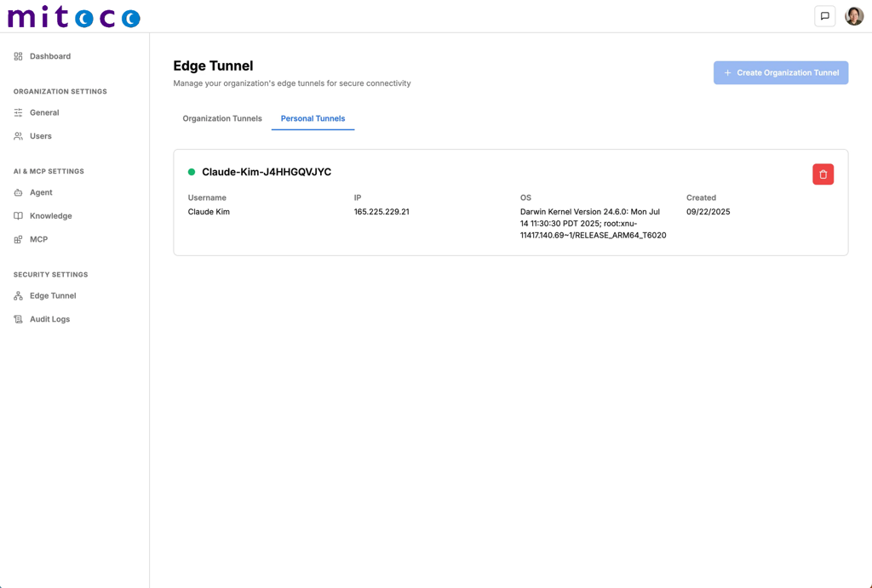
Task: Click the green status dot of tunnel
Action: 192,172
